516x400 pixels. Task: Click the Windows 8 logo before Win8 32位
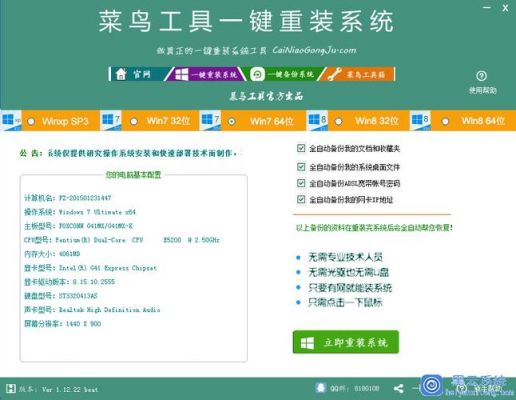[318, 120]
